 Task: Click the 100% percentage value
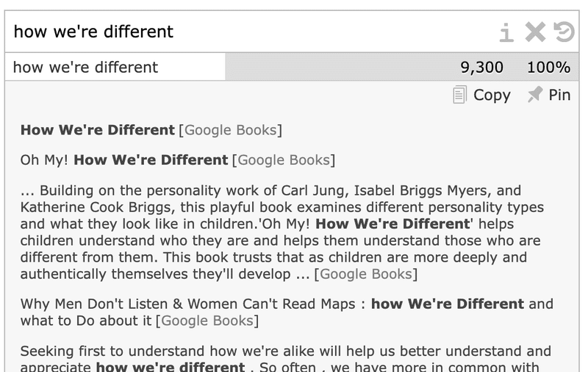click(x=548, y=68)
